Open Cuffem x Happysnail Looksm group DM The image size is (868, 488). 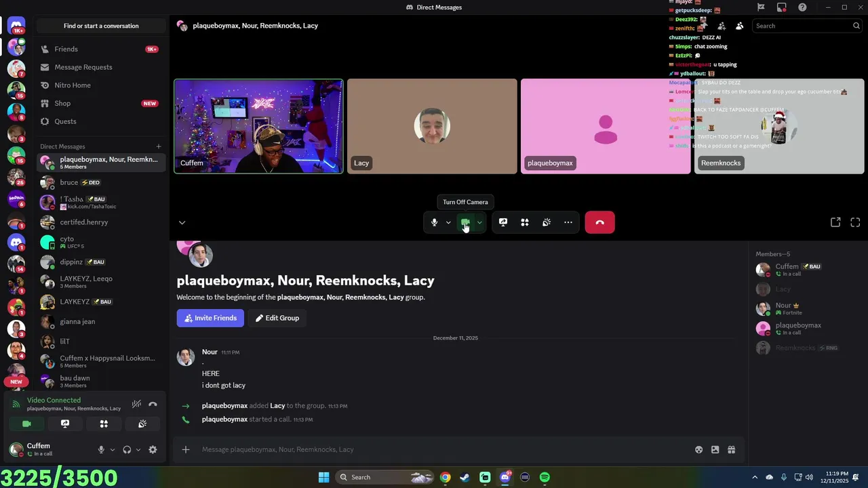tap(101, 361)
